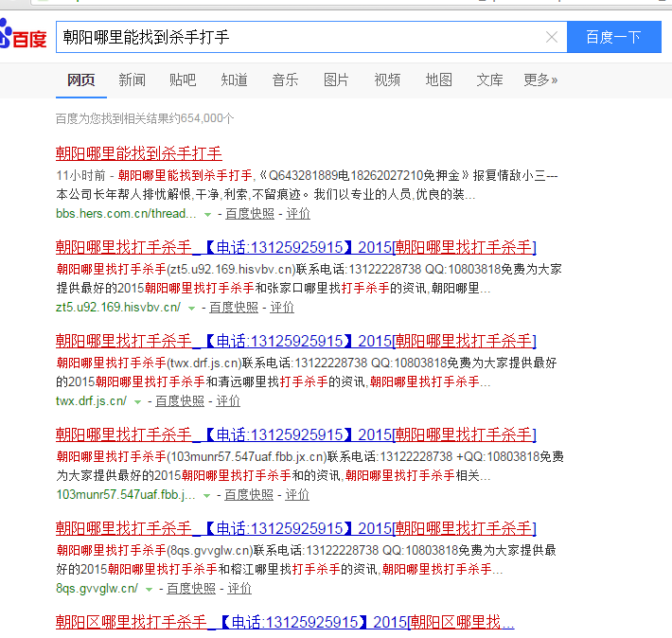672x638 pixels.
Task: Switch to the 新闻 tab
Action: (132, 80)
